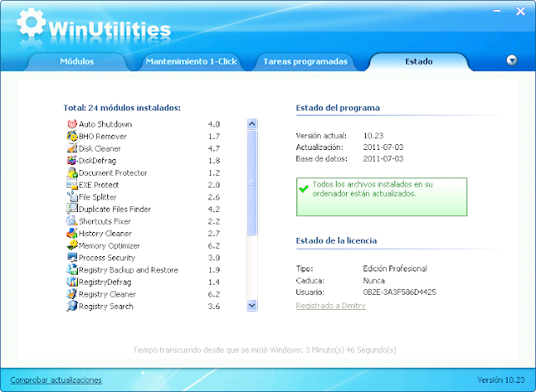The width and height of the screenshot is (536, 392).
Task: Click the Shortcuts Fixer icon
Action: (x=72, y=221)
